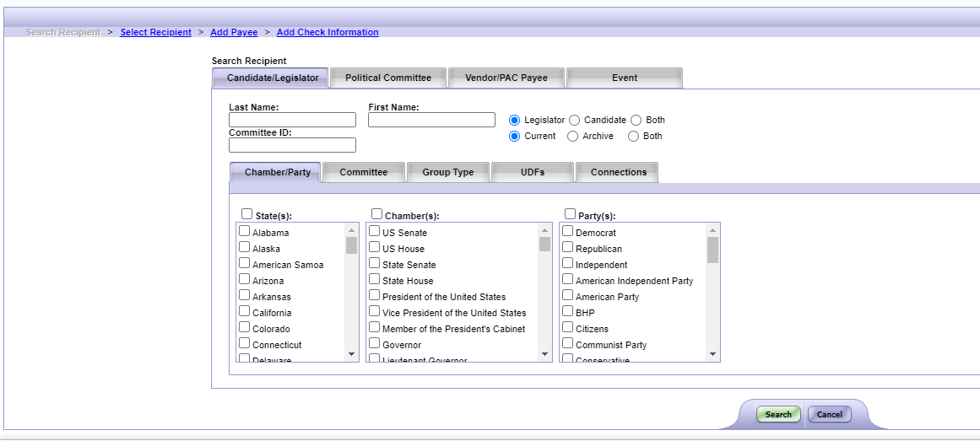Viewport: 980px width, 441px height.
Task: Choose the Archive radio option
Action: pos(573,136)
